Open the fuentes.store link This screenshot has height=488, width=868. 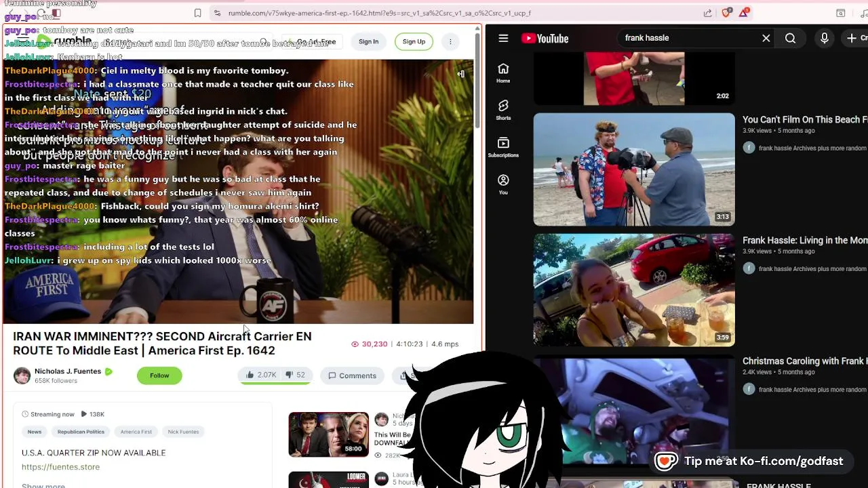[60, 467]
